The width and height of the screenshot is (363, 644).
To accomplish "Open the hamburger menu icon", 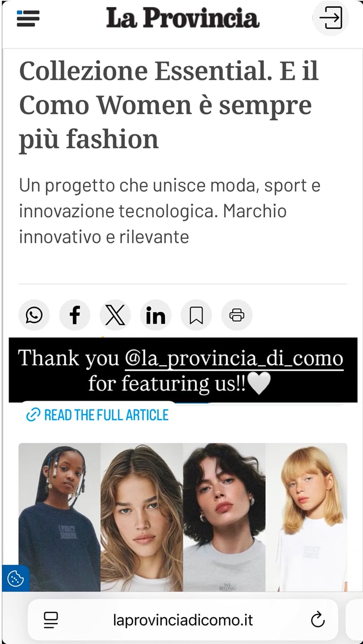I will 28,19.
